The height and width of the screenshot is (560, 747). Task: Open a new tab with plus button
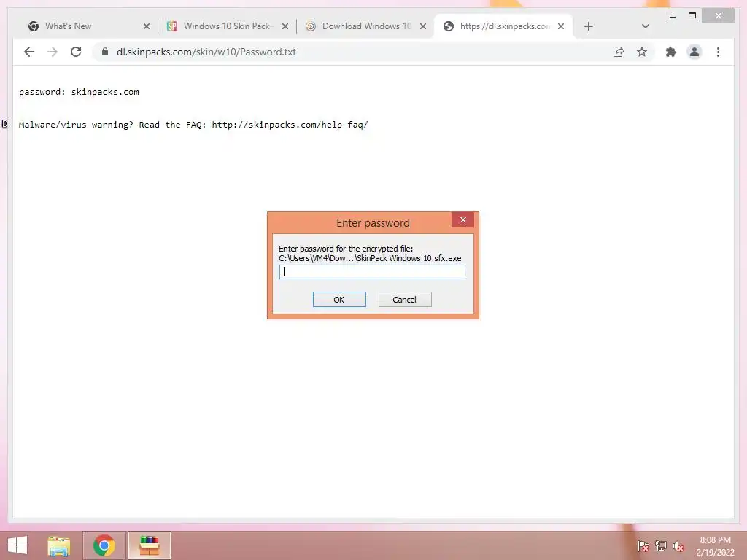589,26
